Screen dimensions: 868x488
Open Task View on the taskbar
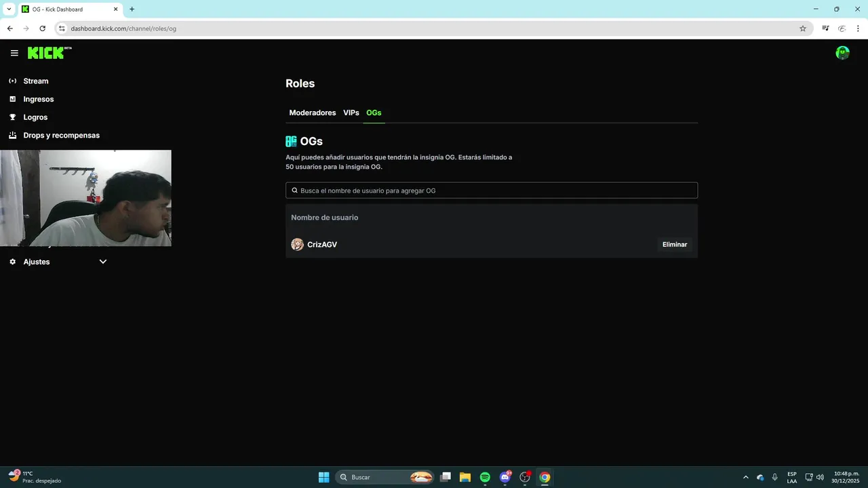click(446, 477)
